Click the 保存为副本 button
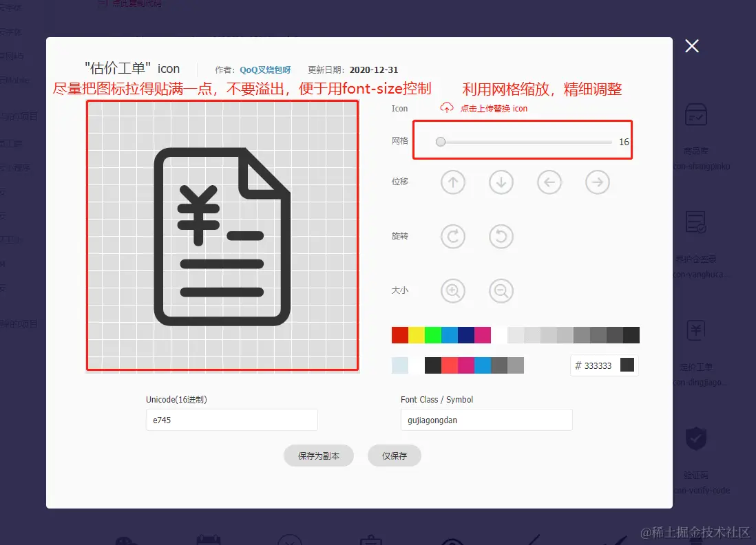This screenshot has width=756, height=545. point(319,456)
